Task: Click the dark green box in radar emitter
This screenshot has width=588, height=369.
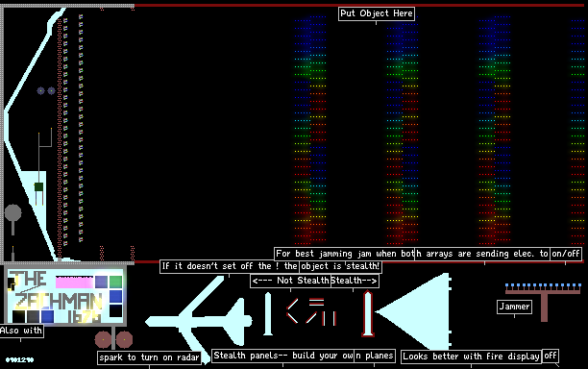Action: [38, 186]
